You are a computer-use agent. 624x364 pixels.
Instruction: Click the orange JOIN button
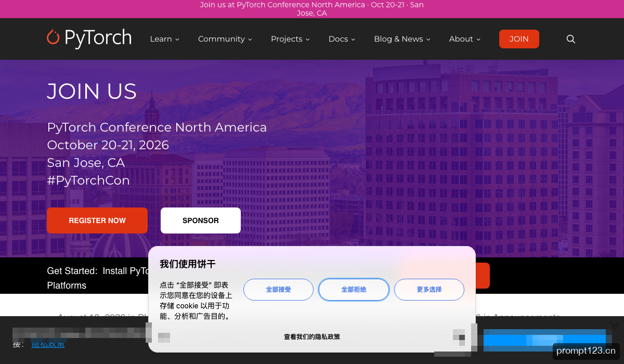pos(519,39)
